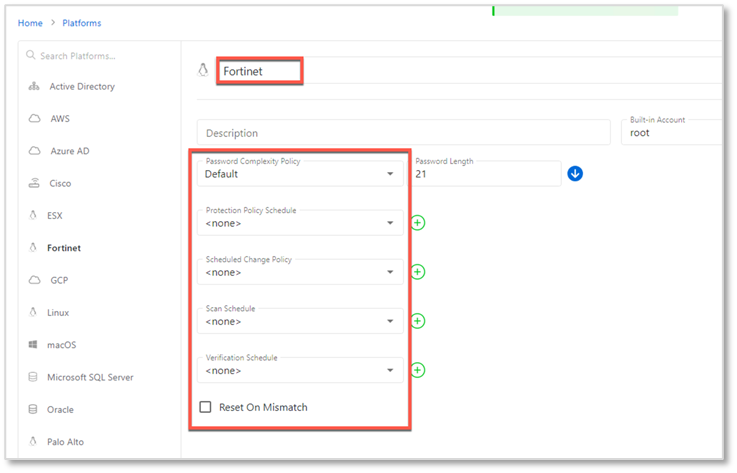737x473 pixels.
Task: Click the blue down-arrow next to Password Length
Action: (575, 174)
